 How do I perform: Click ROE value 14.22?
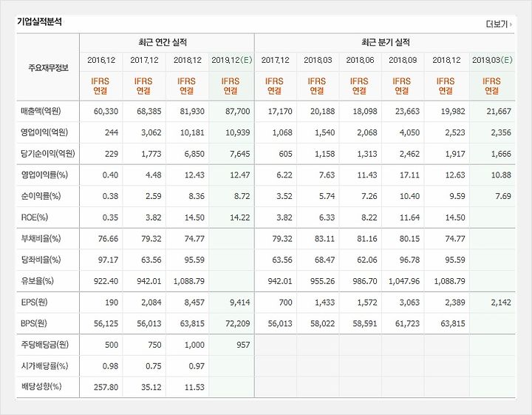coord(240,217)
